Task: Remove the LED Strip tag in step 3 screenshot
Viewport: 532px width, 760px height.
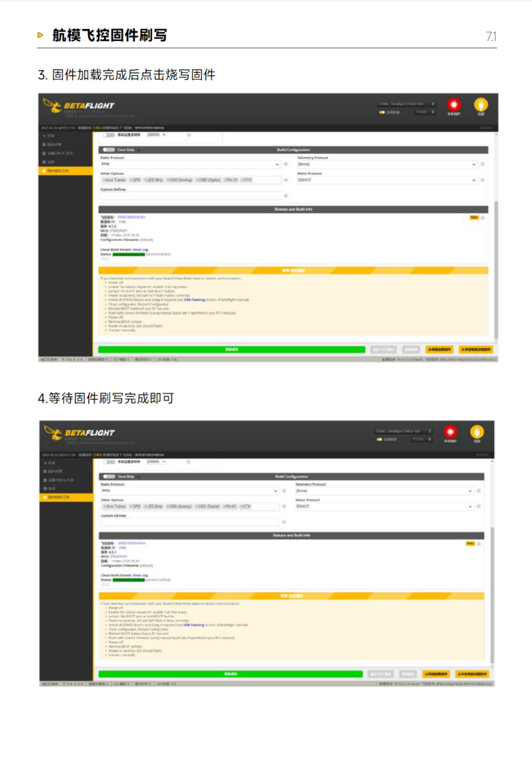Action: [x=146, y=180]
